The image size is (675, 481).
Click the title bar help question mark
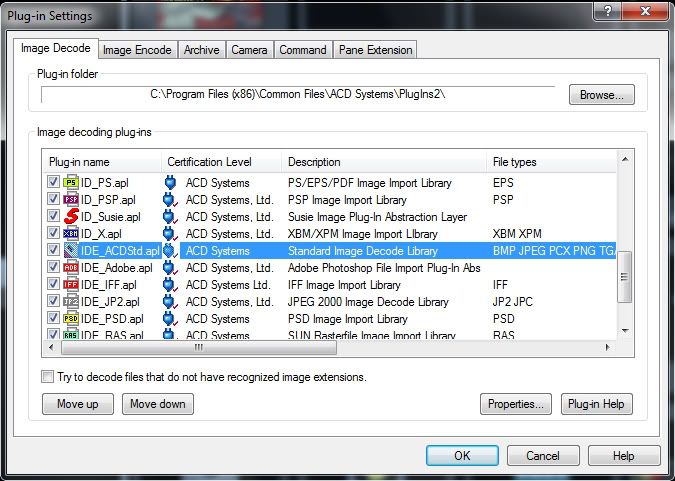(608, 11)
